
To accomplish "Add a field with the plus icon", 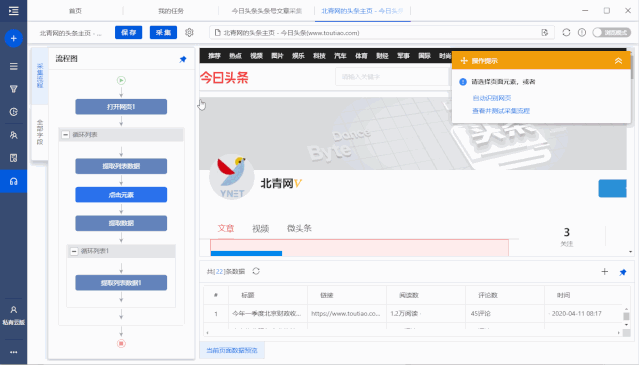I will 604,272.
